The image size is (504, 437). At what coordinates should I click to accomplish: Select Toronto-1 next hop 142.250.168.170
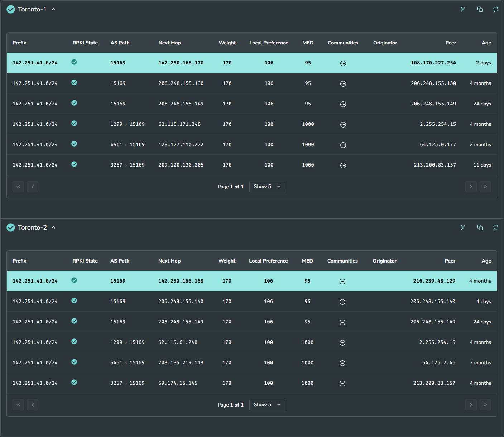181,63
